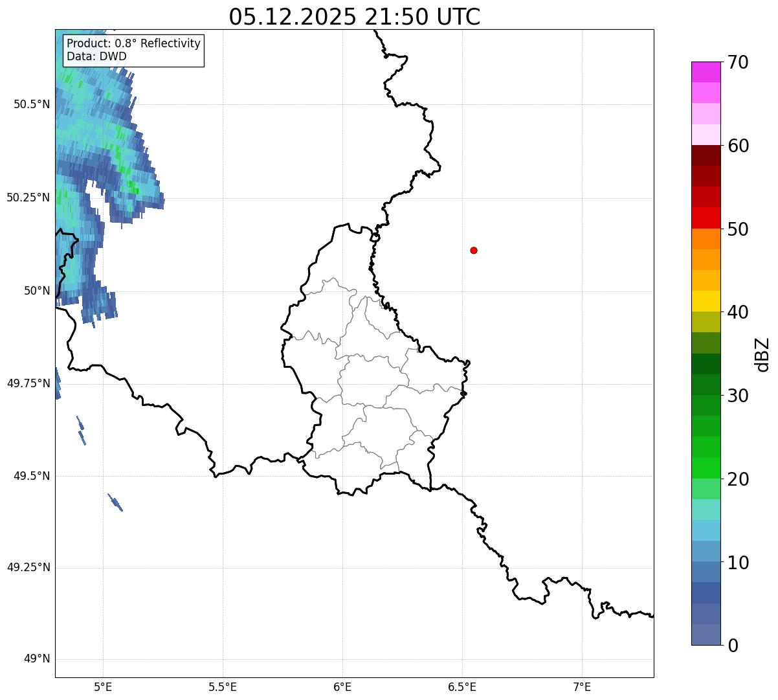Click the grey-blue bottom colorbar segment
Screen dimensions: 778x700
(706, 635)
